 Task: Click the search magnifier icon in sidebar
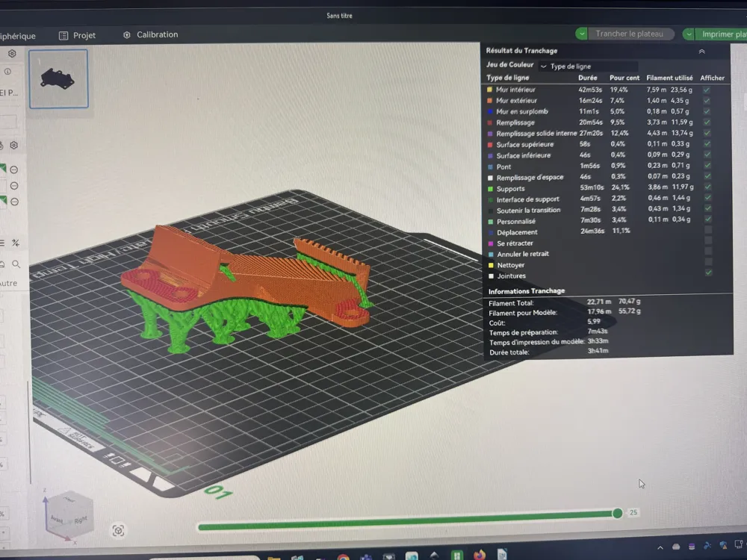[x=16, y=264]
